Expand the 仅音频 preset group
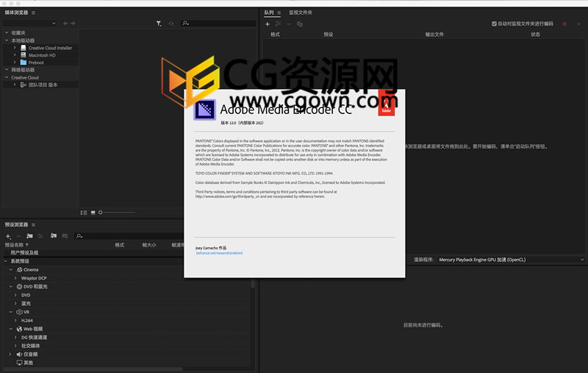Viewport: 588px width, 373px height. [10, 354]
